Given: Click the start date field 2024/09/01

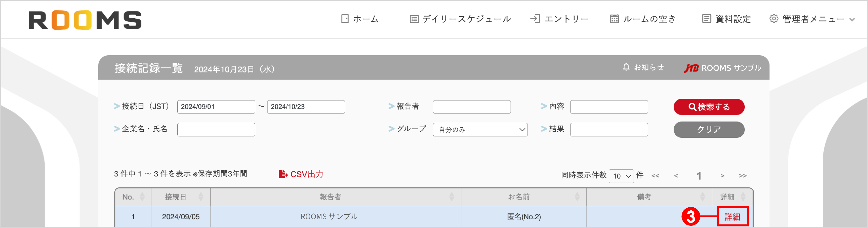Looking at the screenshot, I should pyautogui.click(x=216, y=107).
